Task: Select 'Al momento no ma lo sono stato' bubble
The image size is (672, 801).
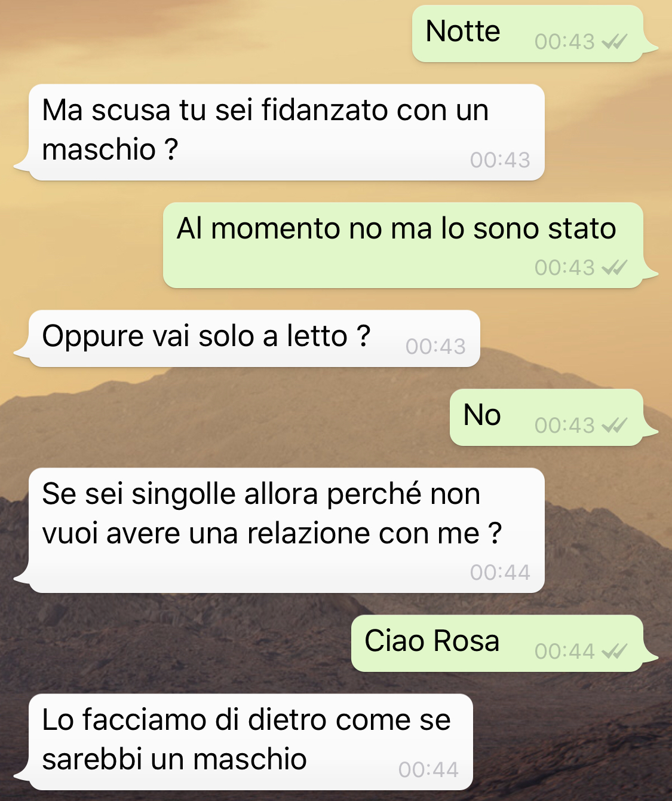Action: [x=403, y=245]
